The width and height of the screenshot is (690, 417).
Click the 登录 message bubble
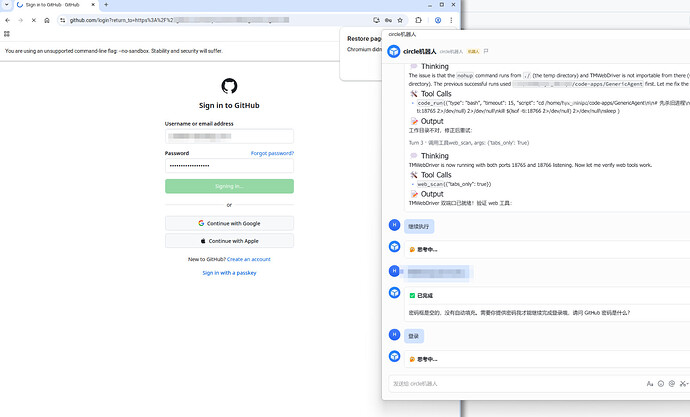click(414, 336)
